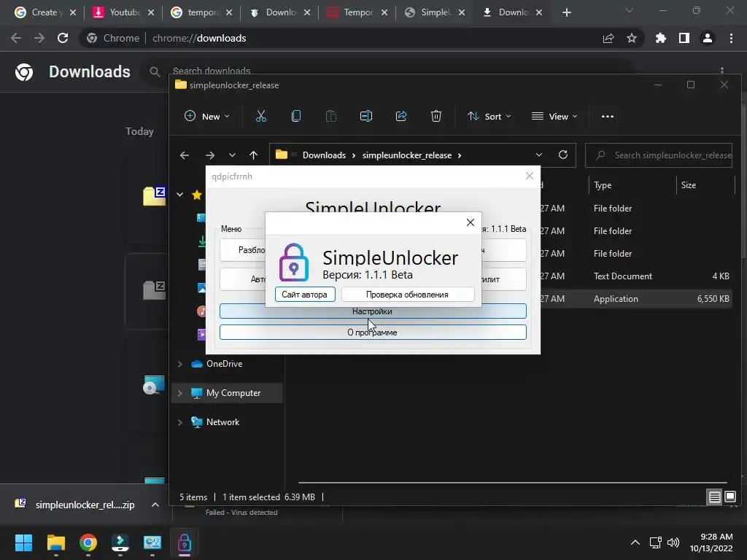Viewport: 747px width, 560px height.
Task: Expand the My Computer tree node
Action: click(180, 393)
